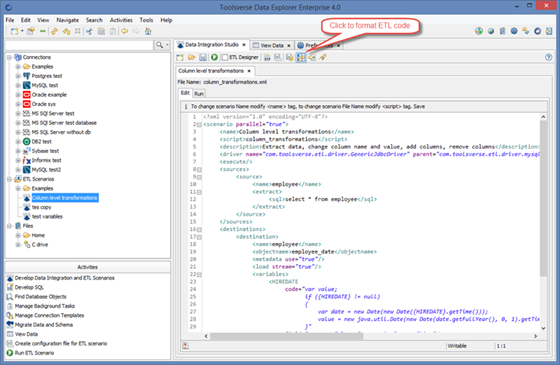This screenshot has width=560, height=365.
Task: Select MS SQL Server test database
Action: pyautogui.click(x=64, y=123)
